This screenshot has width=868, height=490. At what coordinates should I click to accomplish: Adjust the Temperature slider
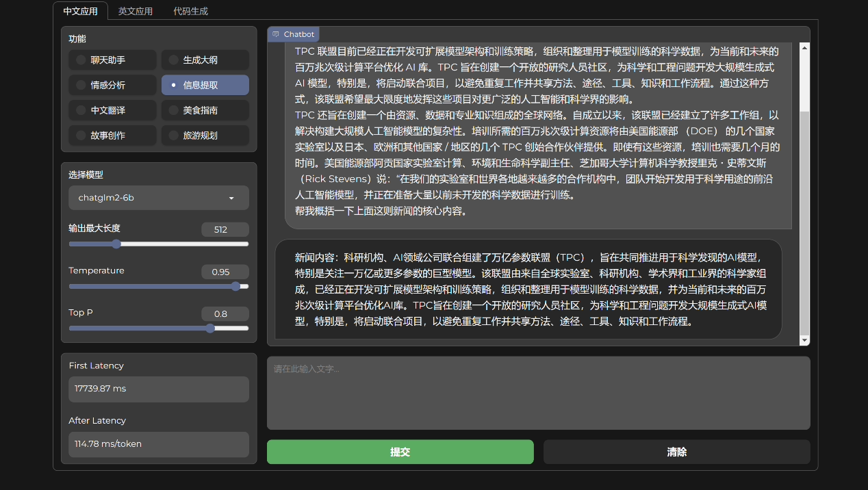pyautogui.click(x=235, y=287)
